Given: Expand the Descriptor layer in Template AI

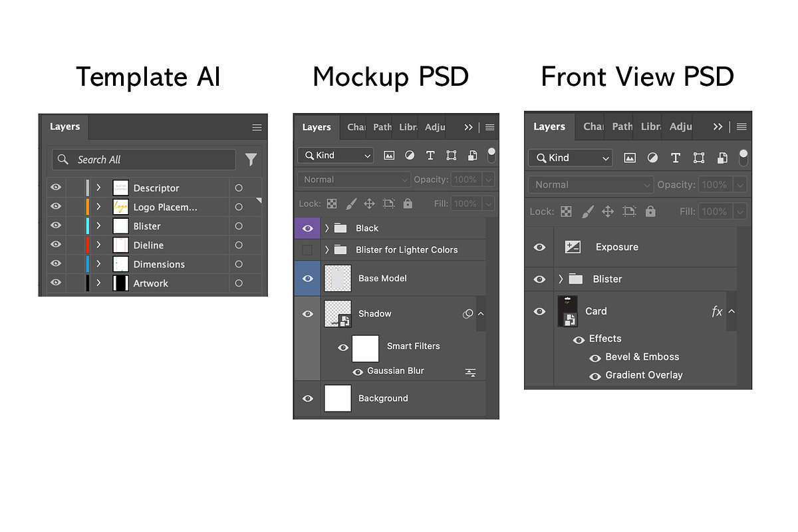Looking at the screenshot, I should 98,188.
